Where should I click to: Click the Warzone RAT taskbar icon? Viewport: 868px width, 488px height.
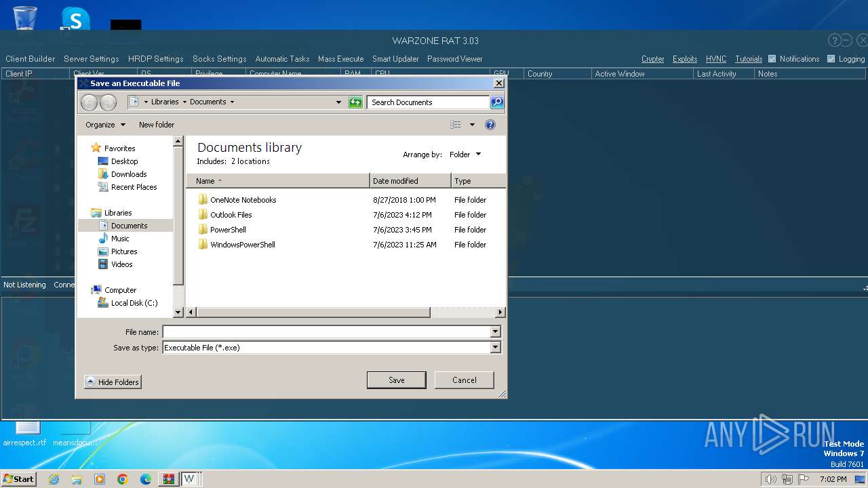(190, 479)
